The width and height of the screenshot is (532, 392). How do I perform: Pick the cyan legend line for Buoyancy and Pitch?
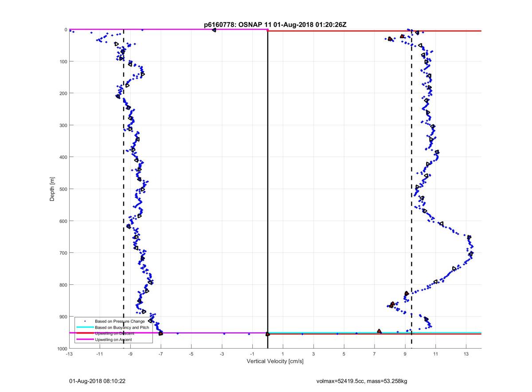point(84,327)
